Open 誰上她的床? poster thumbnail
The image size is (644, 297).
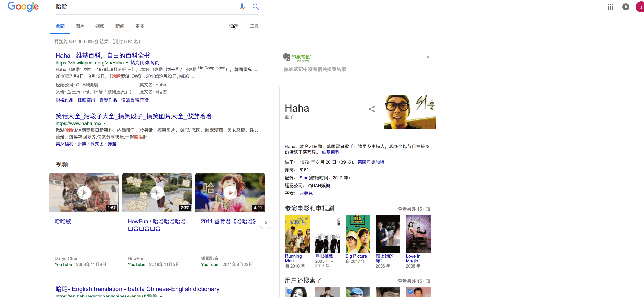click(x=388, y=234)
